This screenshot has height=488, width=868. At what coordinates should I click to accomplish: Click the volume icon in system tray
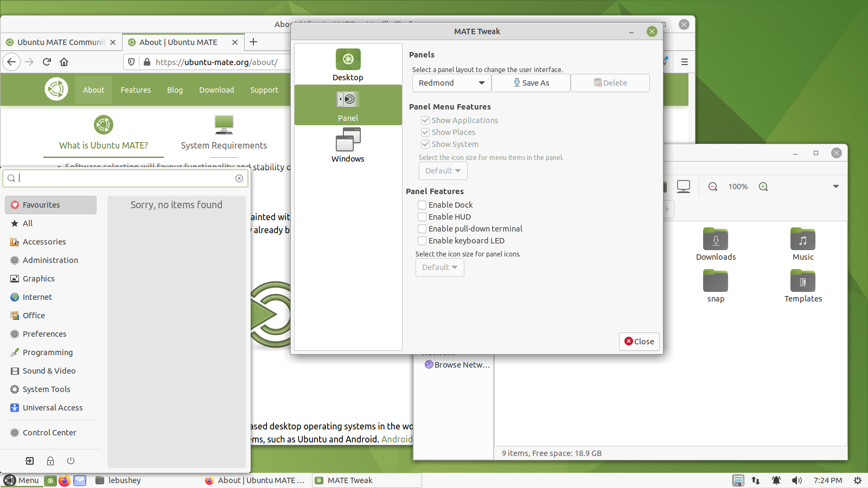click(x=796, y=480)
